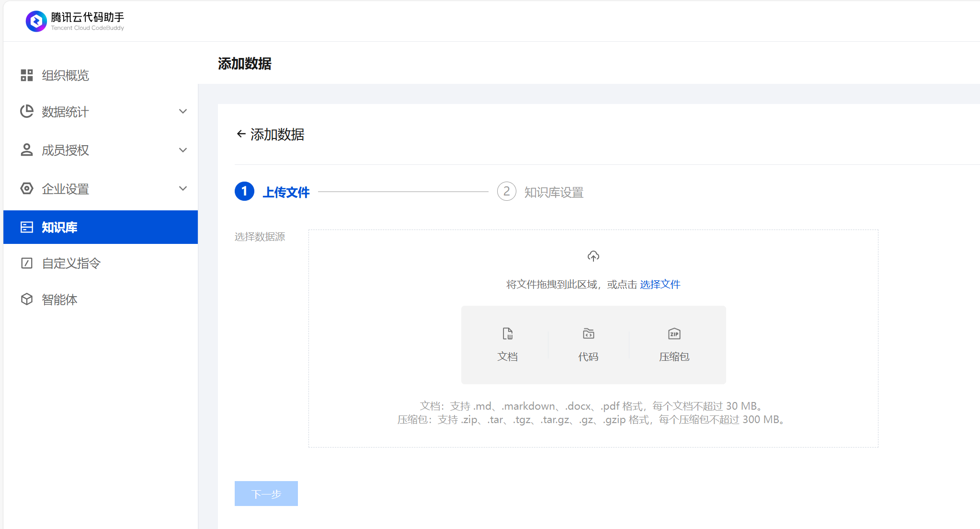Click the Tencent Cloud CodeBuddy logo
The height and width of the screenshot is (529, 980).
tap(36, 21)
